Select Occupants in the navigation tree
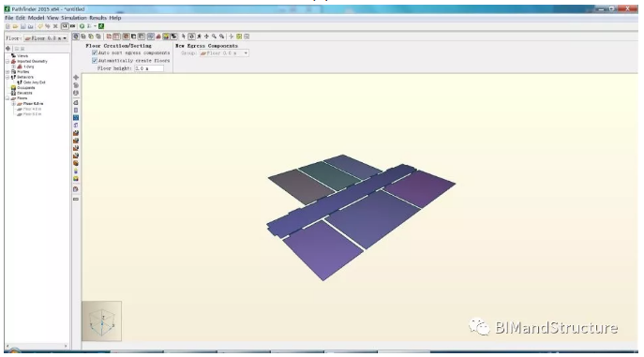 click(26, 88)
